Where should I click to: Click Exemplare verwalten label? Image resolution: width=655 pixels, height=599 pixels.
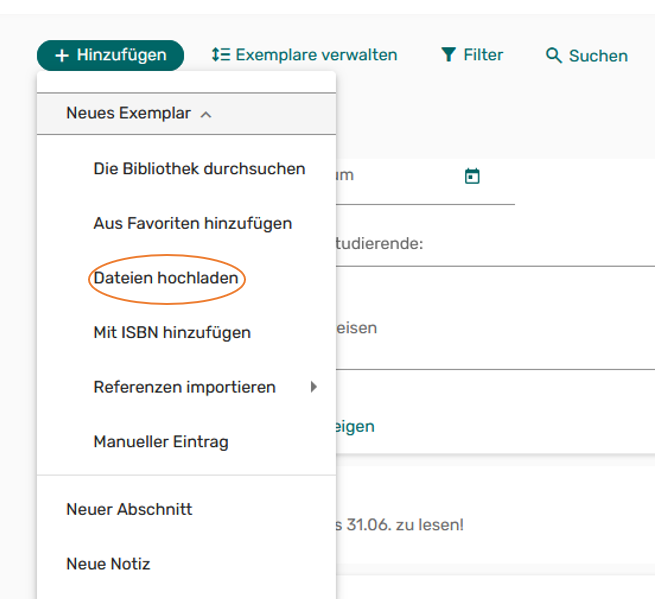click(x=316, y=55)
